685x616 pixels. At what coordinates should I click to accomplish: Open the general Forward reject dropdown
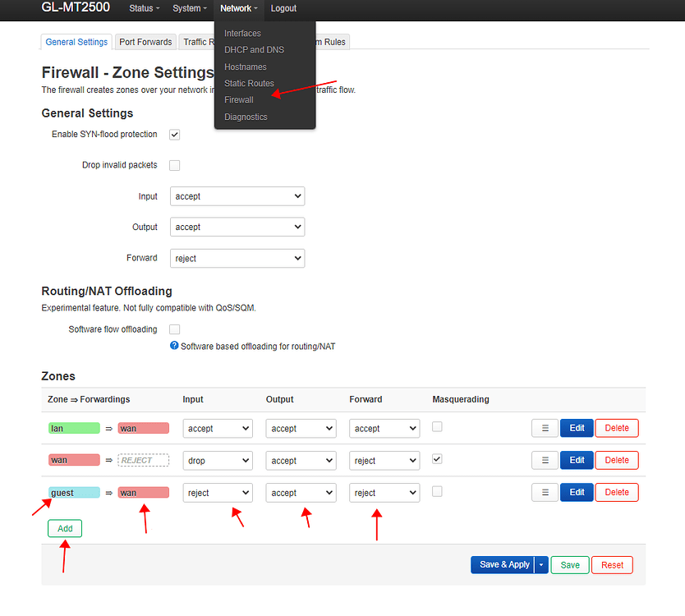237,258
